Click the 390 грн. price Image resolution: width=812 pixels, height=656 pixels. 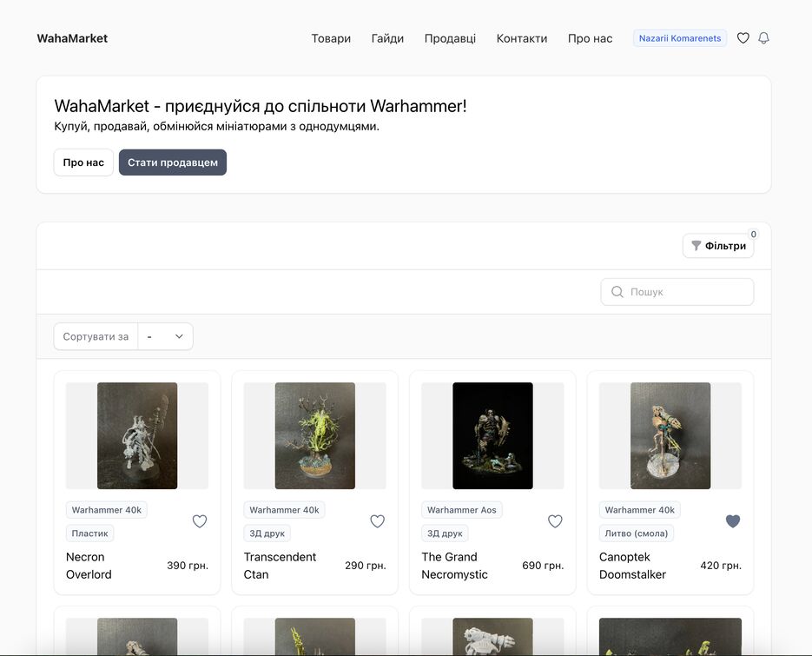point(188,566)
